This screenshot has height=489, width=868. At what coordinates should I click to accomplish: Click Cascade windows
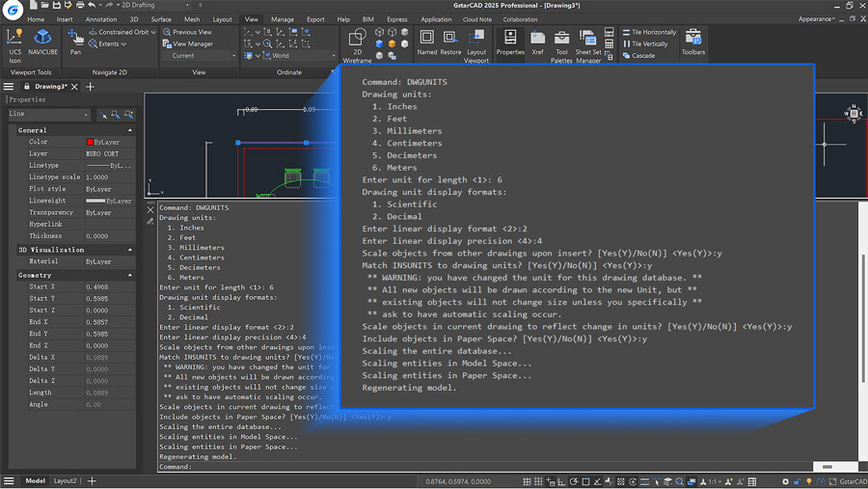(x=638, y=55)
